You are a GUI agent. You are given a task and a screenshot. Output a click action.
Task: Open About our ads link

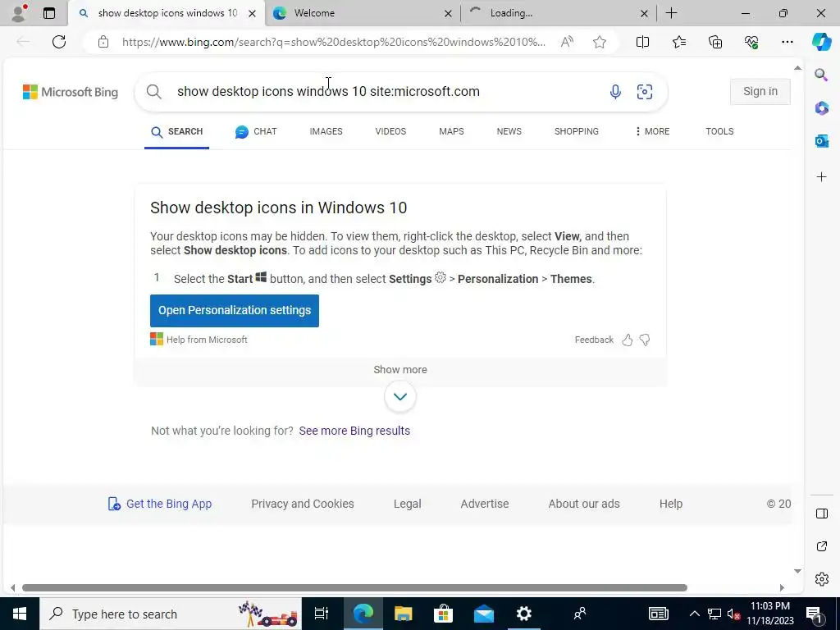click(584, 504)
